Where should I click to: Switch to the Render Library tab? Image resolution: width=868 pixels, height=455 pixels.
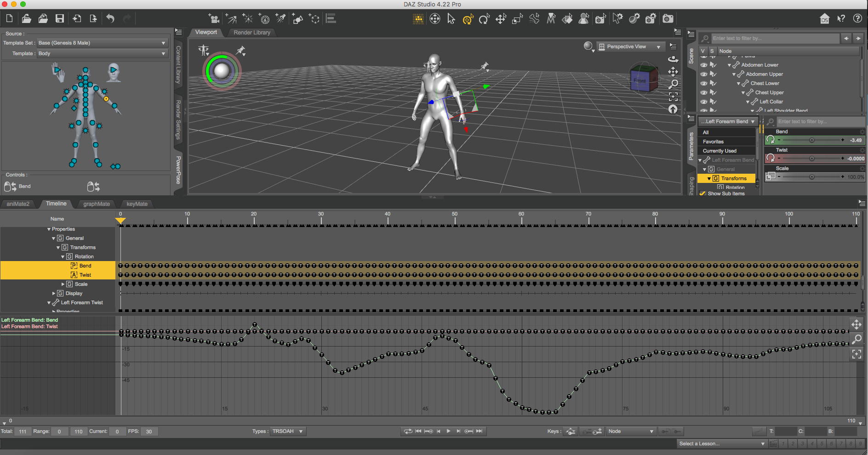pyautogui.click(x=251, y=33)
